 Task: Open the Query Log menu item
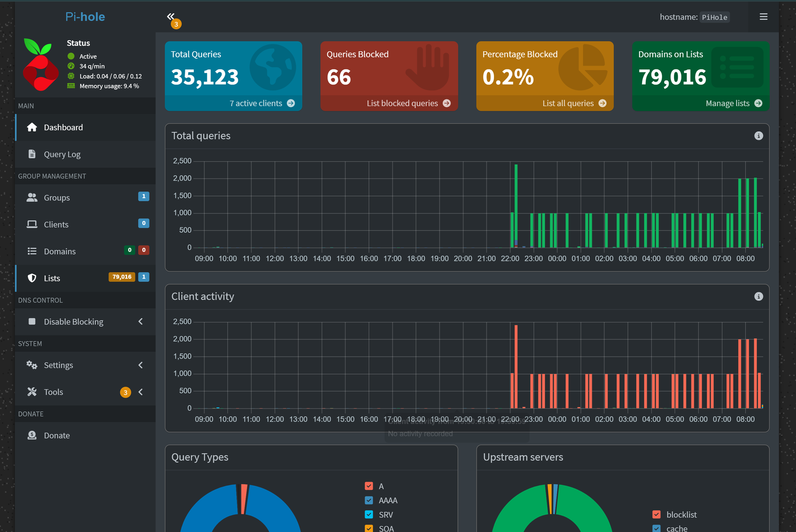pos(86,154)
